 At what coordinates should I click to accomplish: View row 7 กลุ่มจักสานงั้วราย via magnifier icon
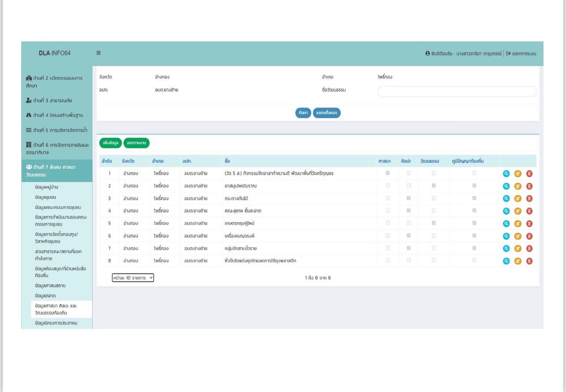(x=506, y=248)
